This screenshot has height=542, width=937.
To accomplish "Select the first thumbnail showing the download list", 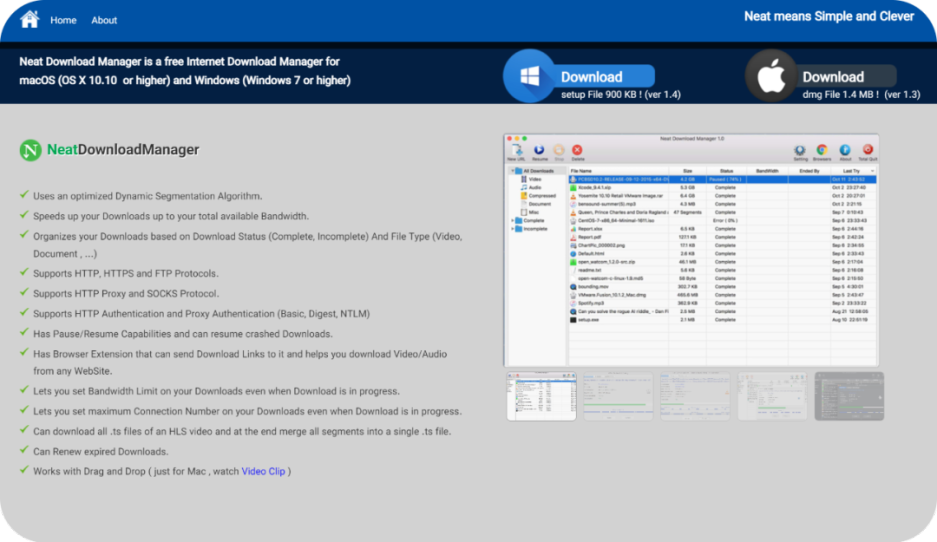I will (x=541, y=396).
